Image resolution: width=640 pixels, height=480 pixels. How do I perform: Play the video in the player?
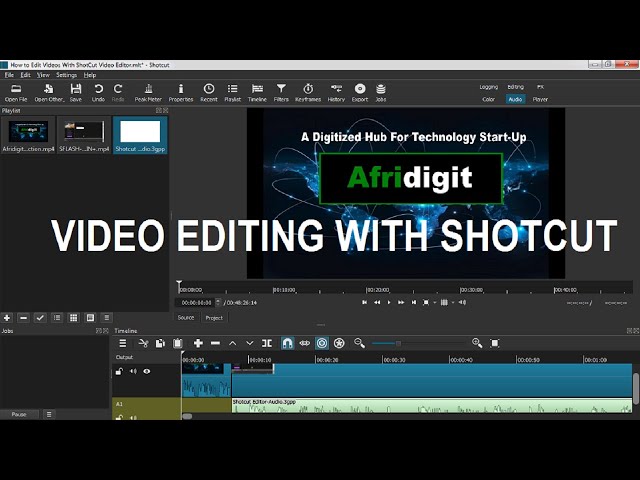[x=389, y=302]
